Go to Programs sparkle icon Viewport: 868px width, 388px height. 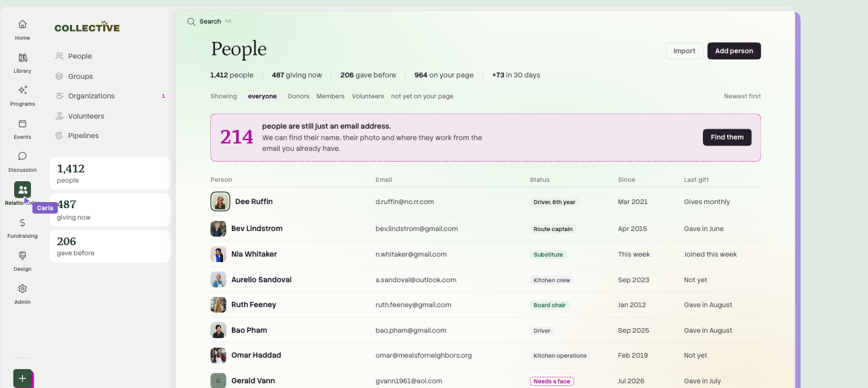tap(22, 90)
